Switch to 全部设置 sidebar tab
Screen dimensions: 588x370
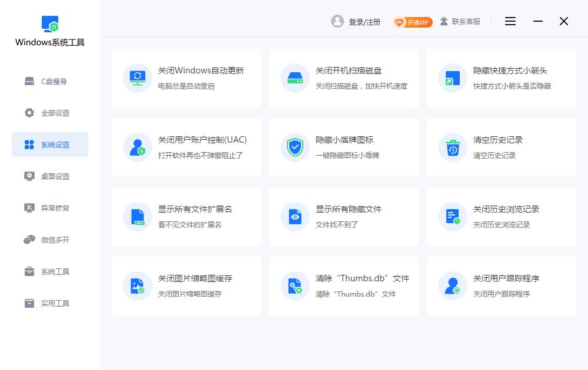pyautogui.click(x=50, y=113)
